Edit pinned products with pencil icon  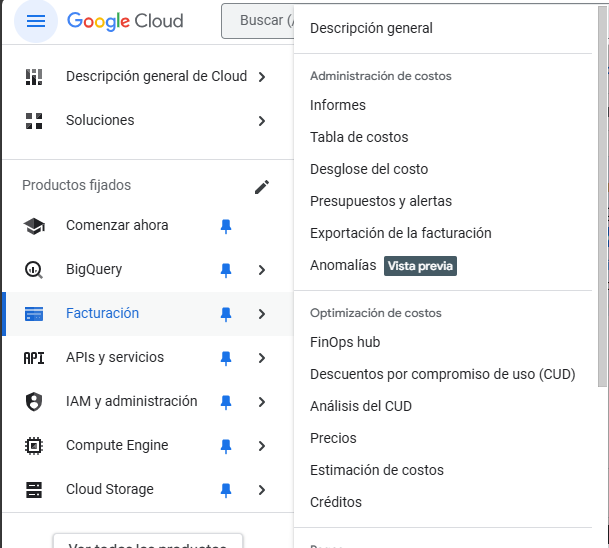(x=262, y=187)
